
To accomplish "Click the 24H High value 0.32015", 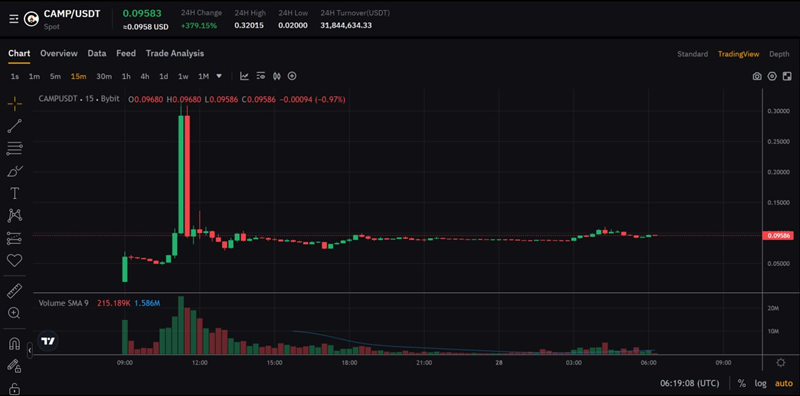I will pos(249,25).
